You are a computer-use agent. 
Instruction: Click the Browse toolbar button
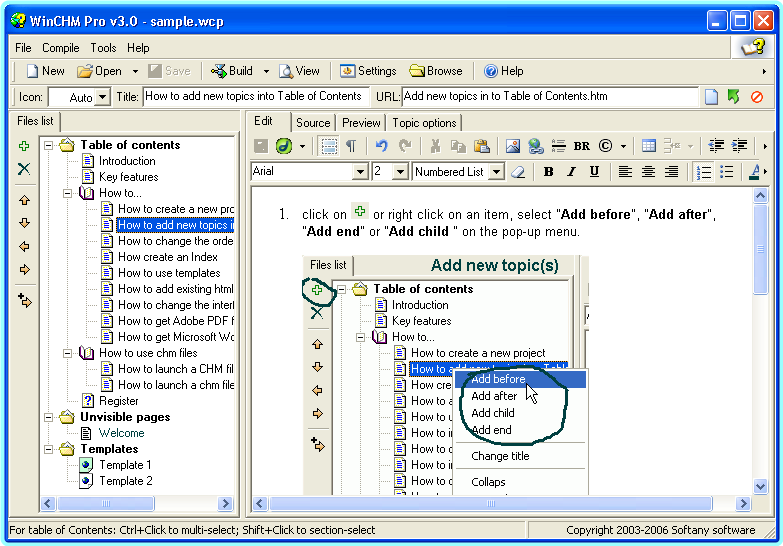point(436,71)
